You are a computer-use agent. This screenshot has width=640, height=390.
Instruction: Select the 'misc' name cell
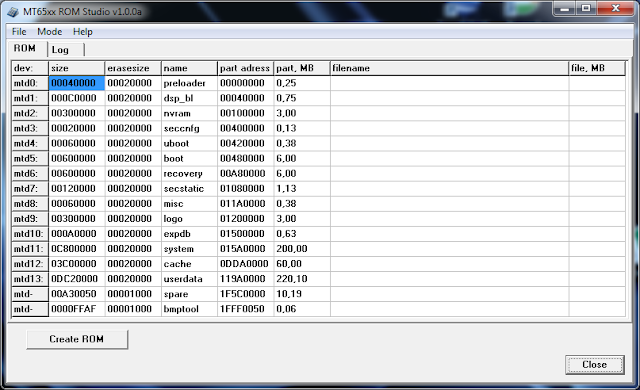tap(189, 204)
